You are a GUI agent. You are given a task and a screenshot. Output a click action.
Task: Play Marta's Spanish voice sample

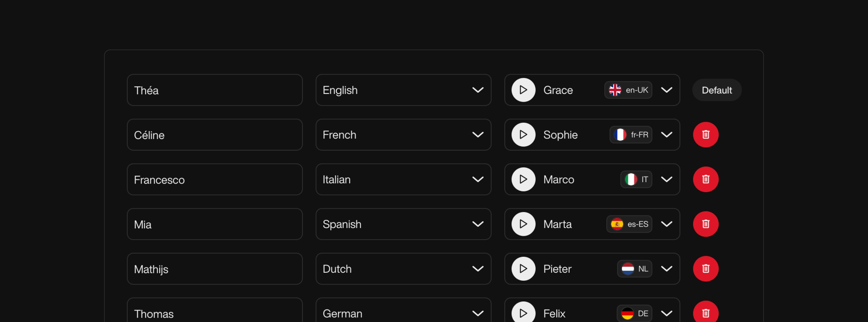pos(523,224)
